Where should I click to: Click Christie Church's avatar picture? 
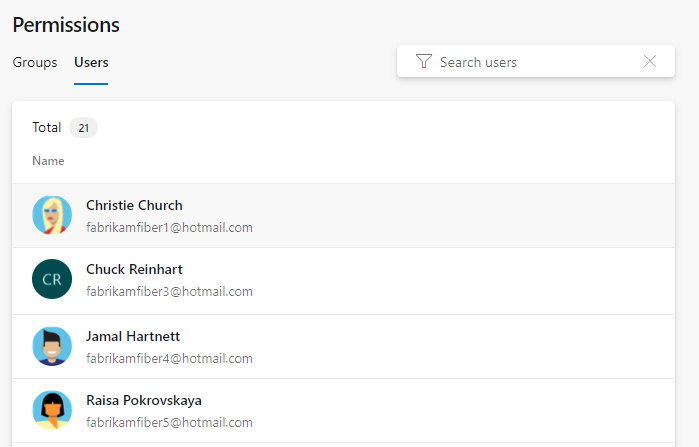(x=52, y=215)
